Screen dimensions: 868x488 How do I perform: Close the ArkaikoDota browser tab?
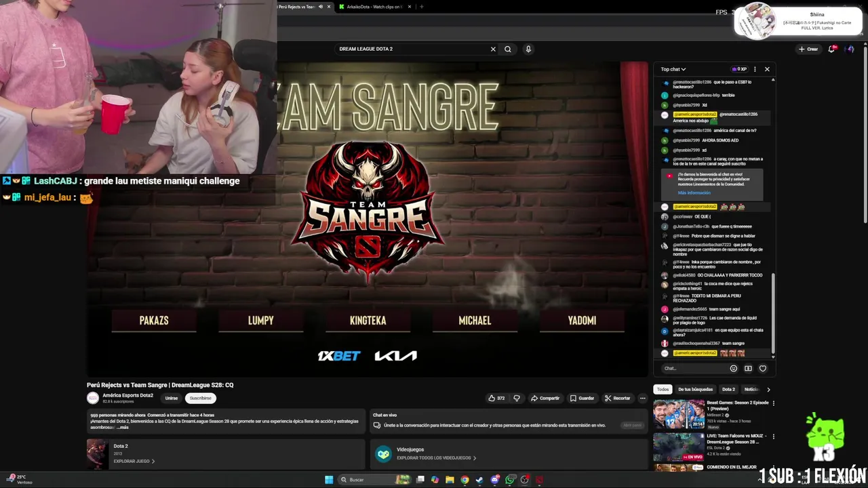tap(410, 7)
